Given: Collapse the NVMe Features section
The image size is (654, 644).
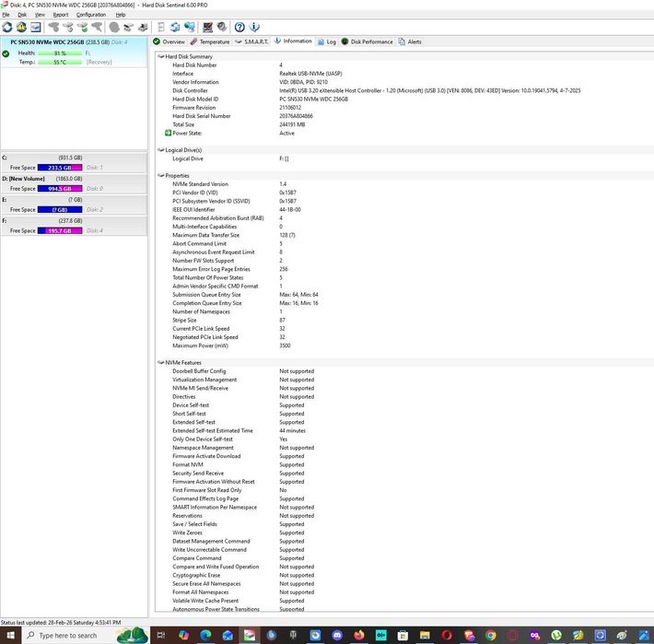Looking at the screenshot, I should 160,362.
